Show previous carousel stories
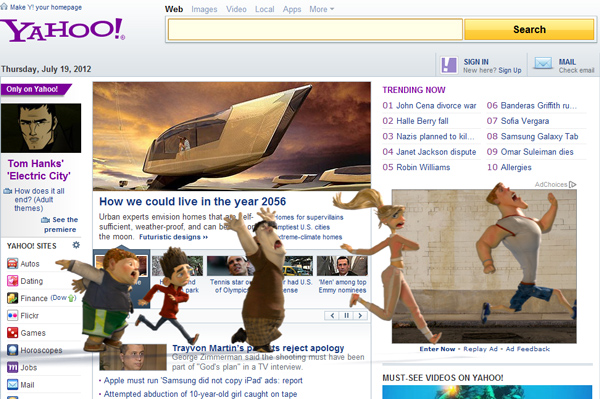The image size is (600, 399). [332, 316]
